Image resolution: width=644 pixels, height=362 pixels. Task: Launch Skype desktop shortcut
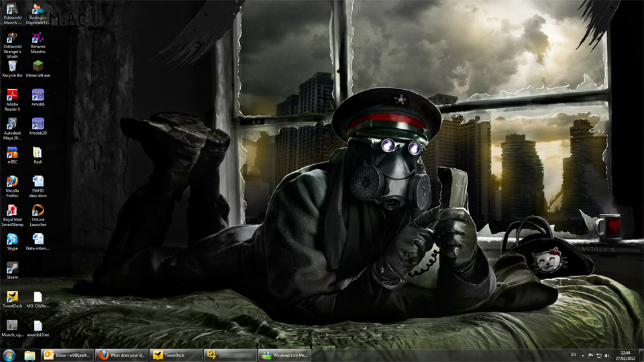[x=12, y=239]
